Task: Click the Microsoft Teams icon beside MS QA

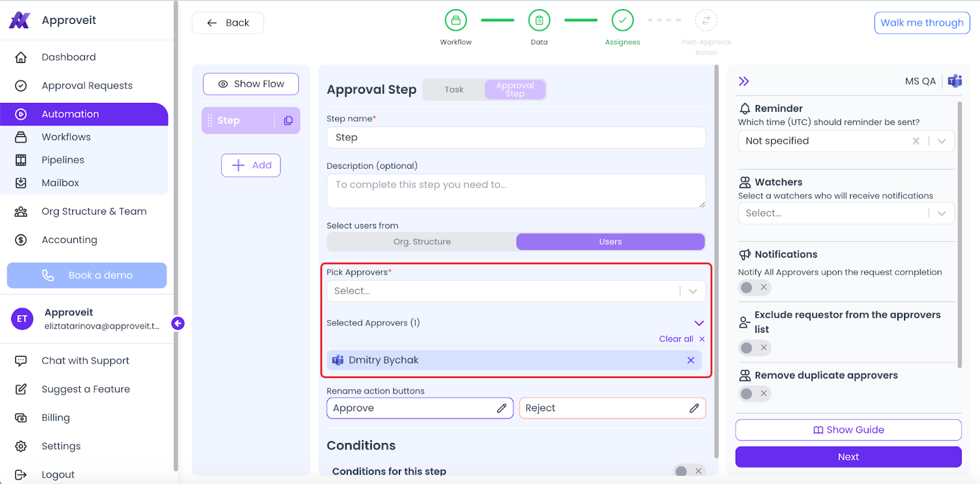Action: tap(955, 81)
